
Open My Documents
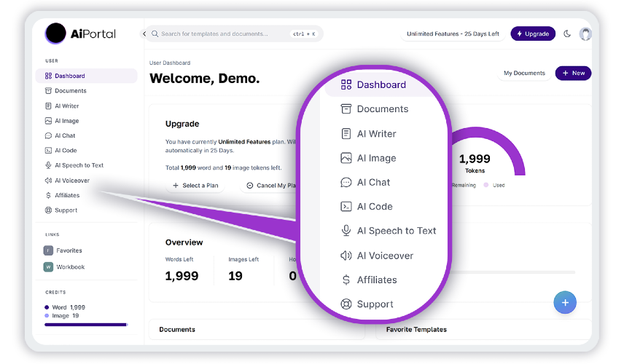pyautogui.click(x=524, y=73)
